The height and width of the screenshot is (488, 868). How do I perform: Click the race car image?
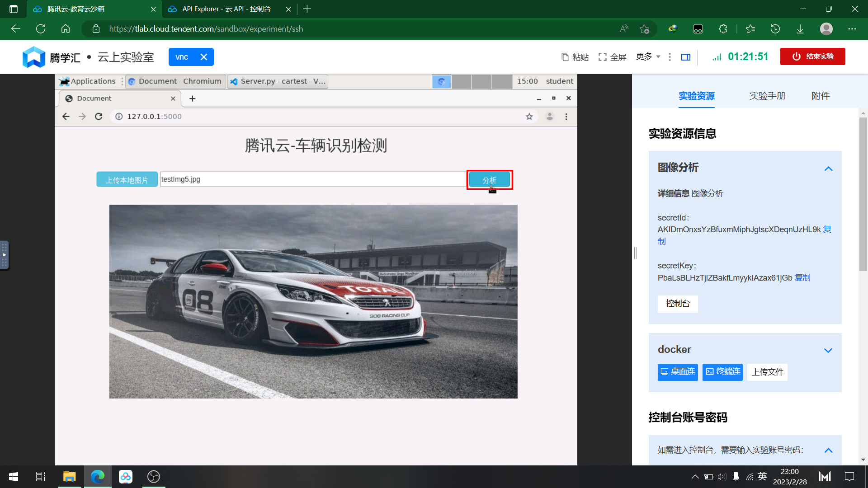click(x=313, y=301)
